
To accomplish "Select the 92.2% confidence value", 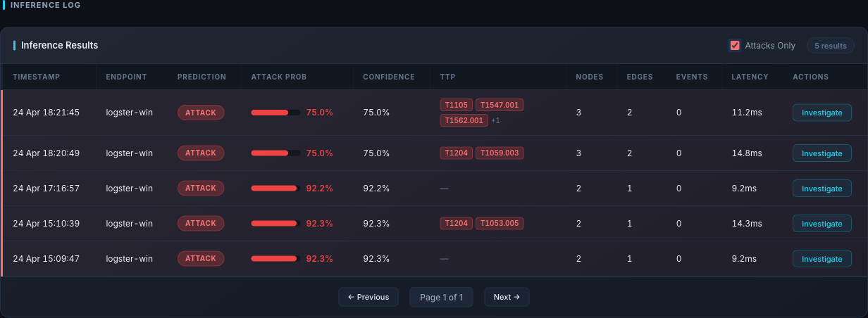I will 376,188.
